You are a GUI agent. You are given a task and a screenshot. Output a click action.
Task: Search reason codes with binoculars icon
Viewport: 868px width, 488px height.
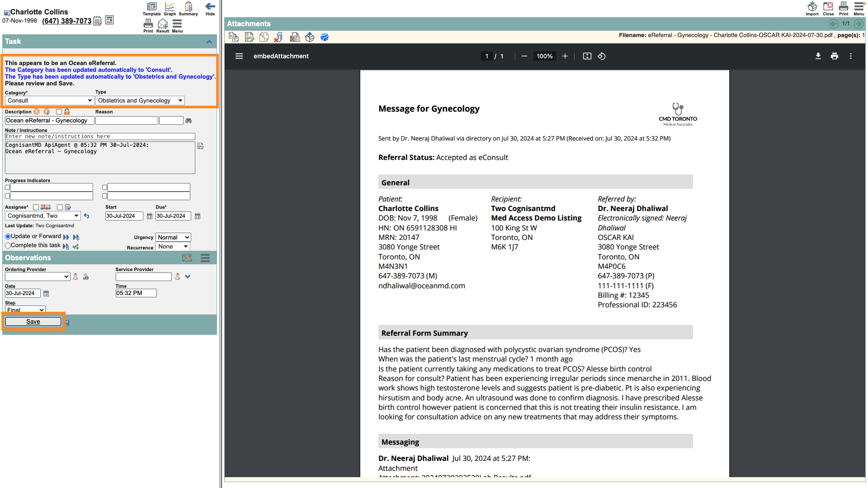pyautogui.click(x=189, y=121)
